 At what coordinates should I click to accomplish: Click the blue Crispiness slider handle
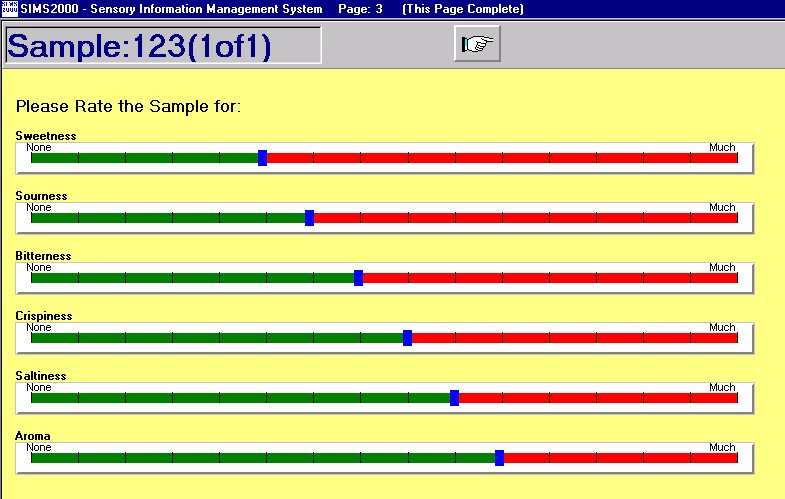[x=407, y=338]
